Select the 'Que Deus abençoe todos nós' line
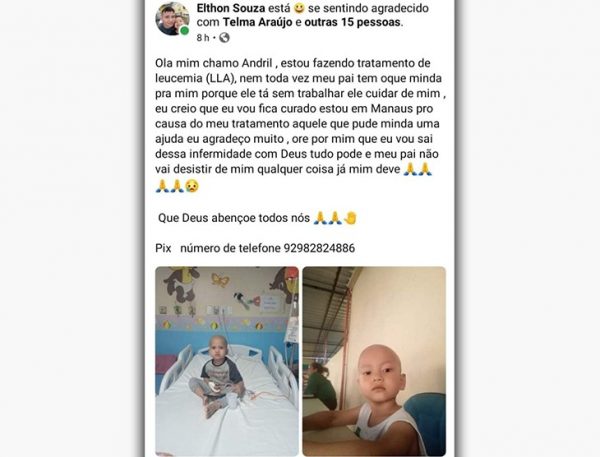This screenshot has width=600, height=457. pos(234,218)
